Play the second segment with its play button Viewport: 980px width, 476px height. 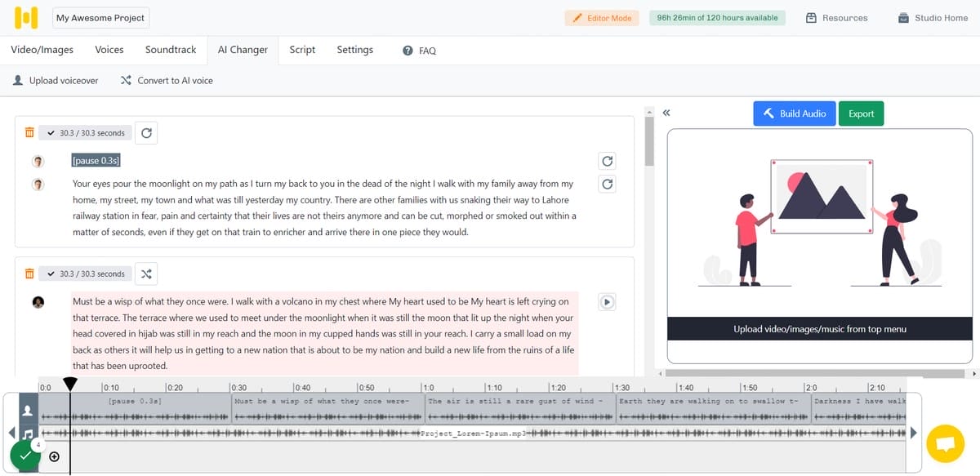pos(607,301)
